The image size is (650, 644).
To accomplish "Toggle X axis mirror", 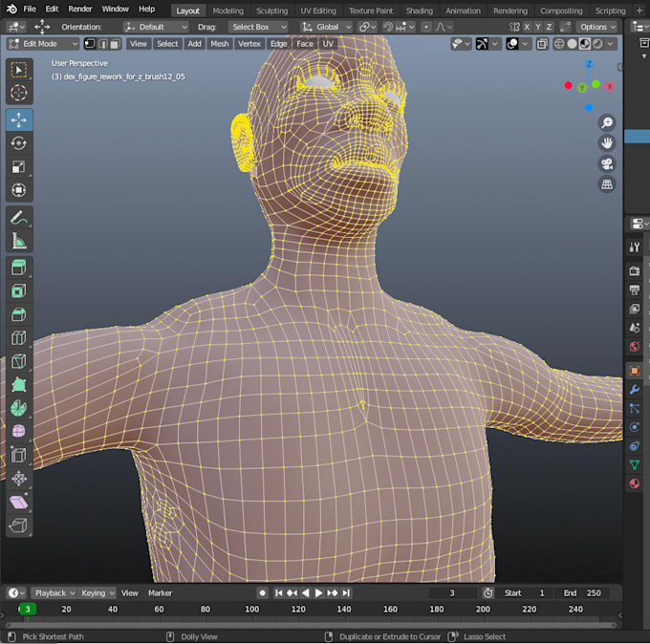I will pyautogui.click(x=527, y=27).
